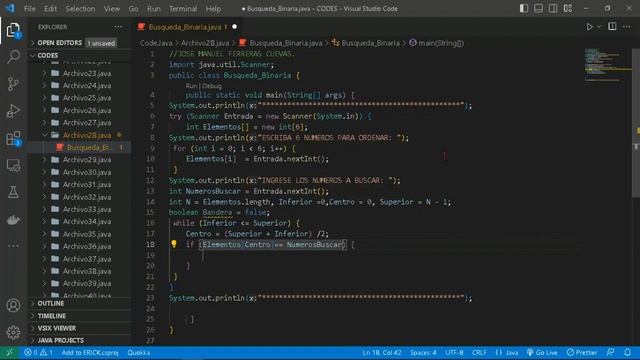
Task: Close the unsaved Busqueda_Binaria.java tab dot
Action: click(x=235, y=27)
